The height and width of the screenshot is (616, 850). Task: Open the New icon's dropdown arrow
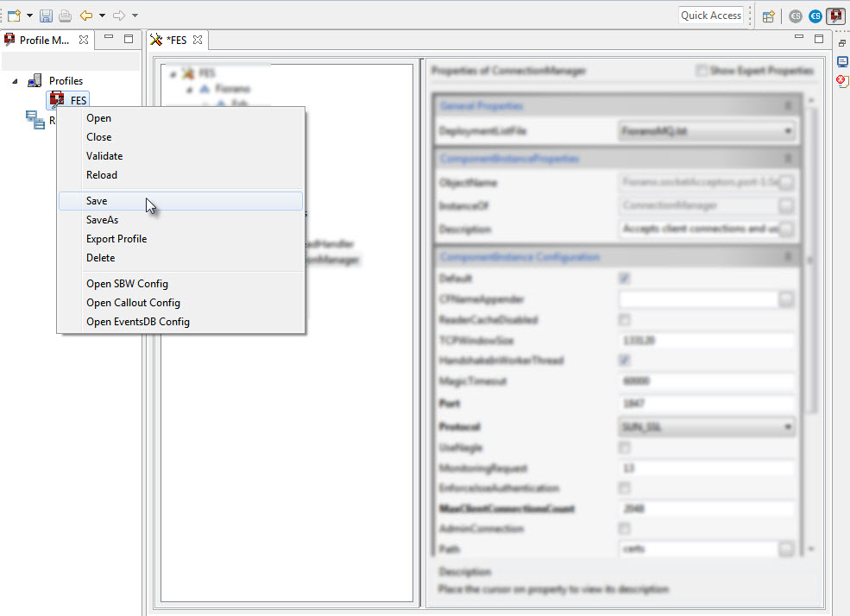coord(29,16)
